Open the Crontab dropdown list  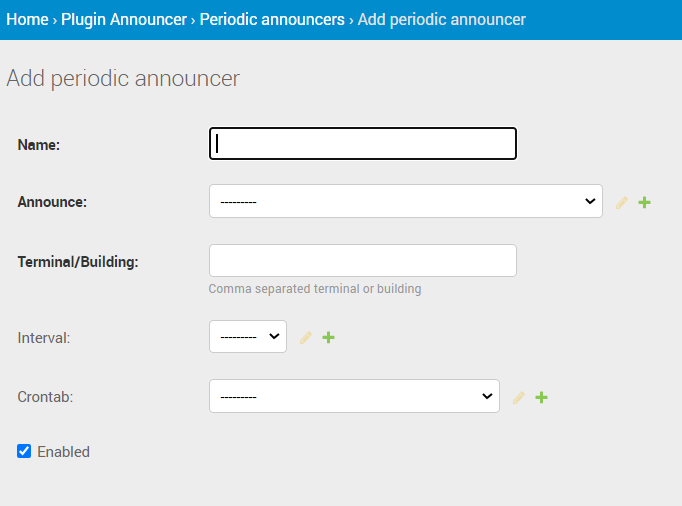[354, 396]
